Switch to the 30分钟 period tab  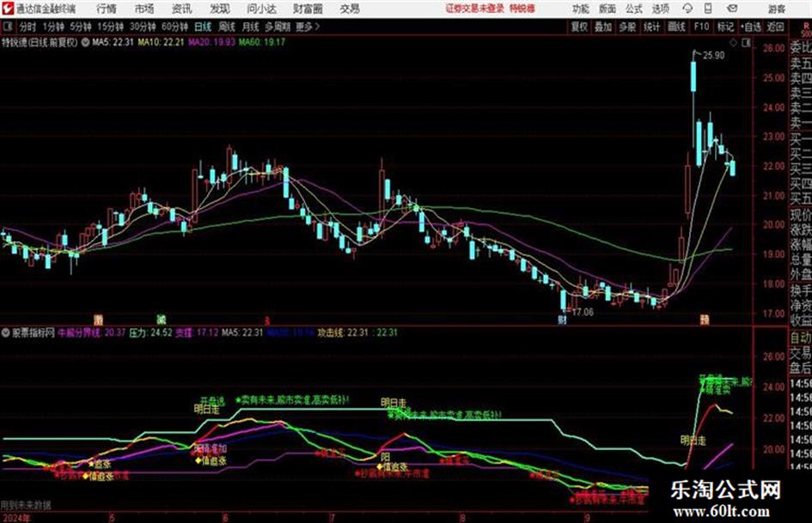click(143, 27)
